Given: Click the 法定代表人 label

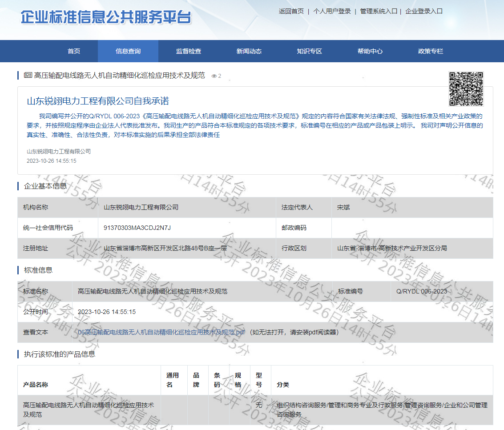Looking at the screenshot, I should [x=297, y=207].
